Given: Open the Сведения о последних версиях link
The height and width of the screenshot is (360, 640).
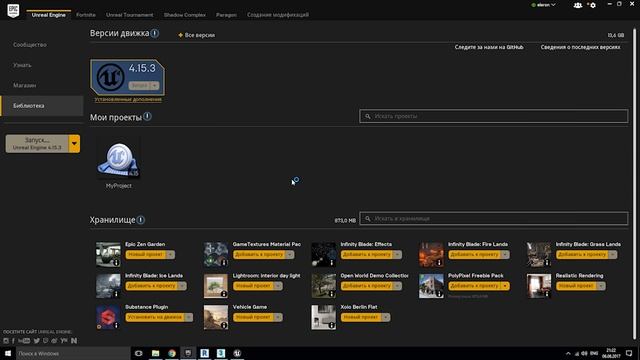Looking at the screenshot, I should click(580, 47).
